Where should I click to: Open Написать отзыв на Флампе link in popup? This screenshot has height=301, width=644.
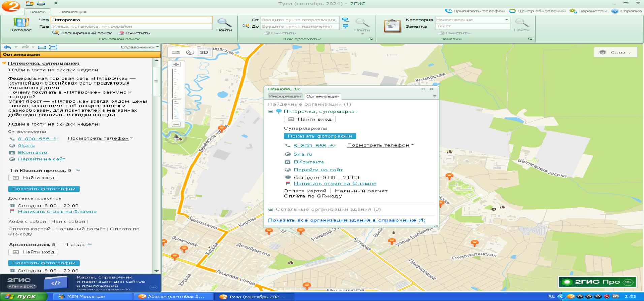click(335, 183)
